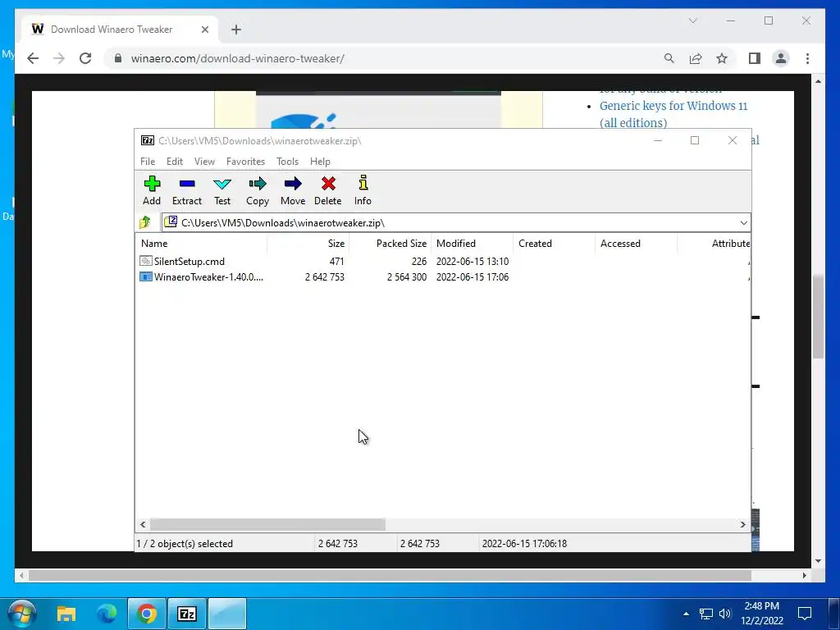Open Chrome's tab search chevron

point(692,21)
